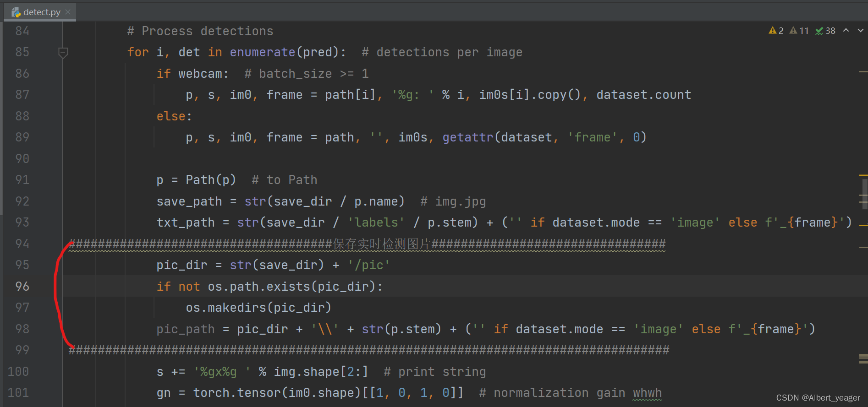Click line number 93 in the gutter

click(x=22, y=222)
